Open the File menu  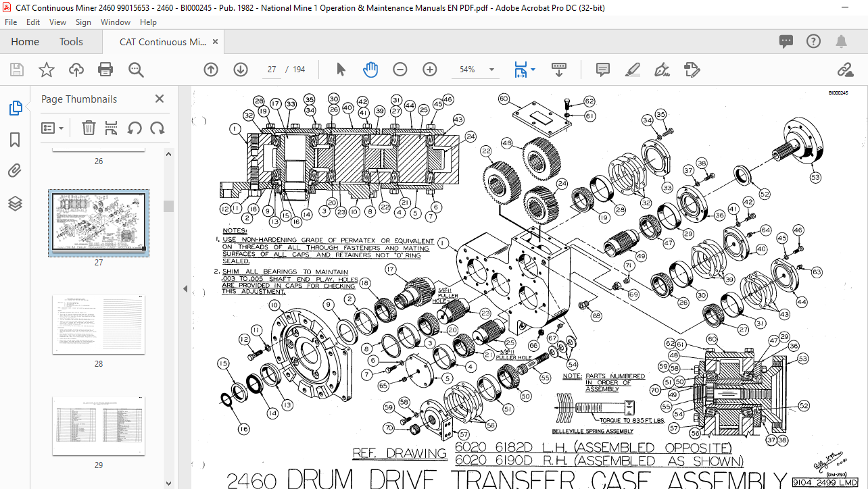click(x=11, y=22)
